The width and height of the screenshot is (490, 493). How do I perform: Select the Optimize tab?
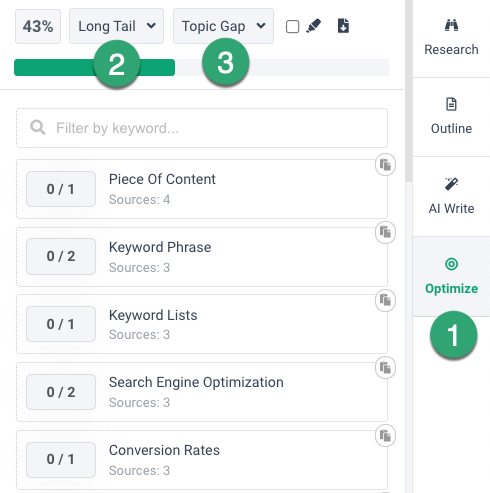tap(451, 277)
